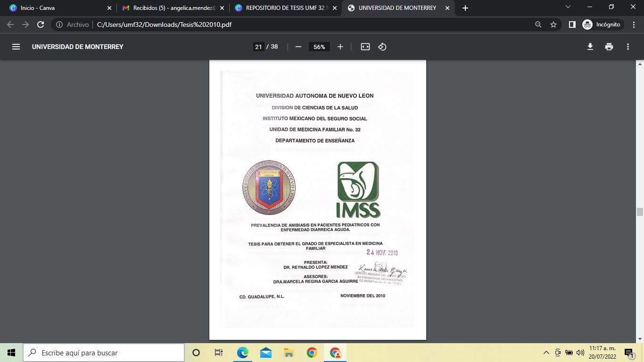Image resolution: width=644 pixels, height=362 pixels.
Task: Click the text CD. GUADALUPE, N.L.
Action: (x=262, y=297)
